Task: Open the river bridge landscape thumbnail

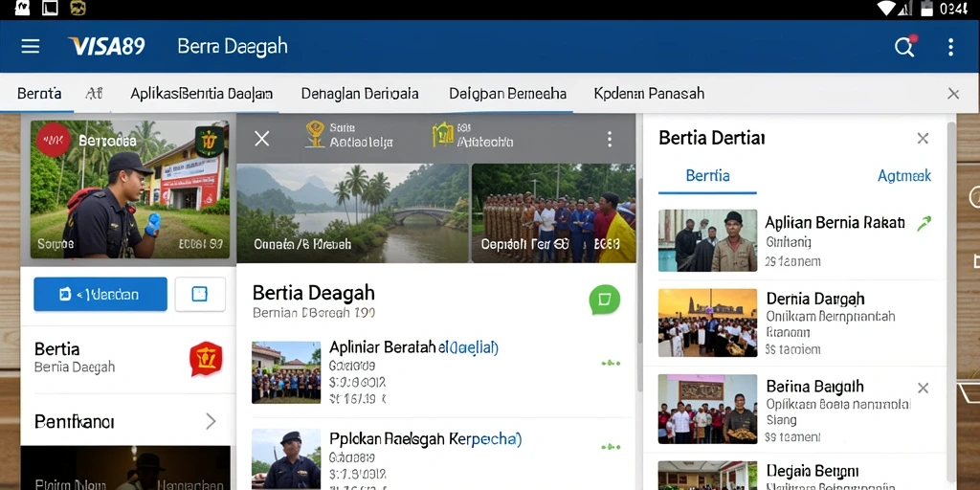Action: click(352, 213)
